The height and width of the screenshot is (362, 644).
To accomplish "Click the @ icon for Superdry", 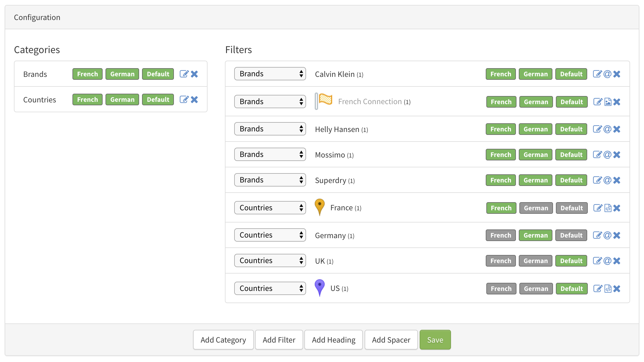I will [607, 180].
